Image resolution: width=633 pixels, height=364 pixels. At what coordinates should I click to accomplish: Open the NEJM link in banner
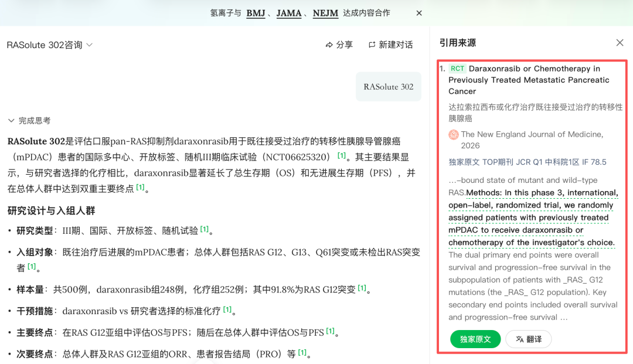325,13
